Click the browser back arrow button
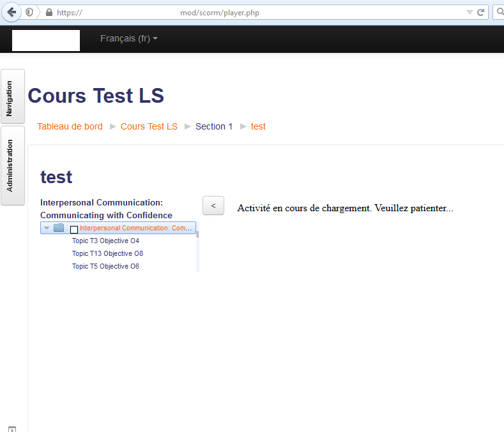This screenshot has width=504, height=432. click(11, 13)
